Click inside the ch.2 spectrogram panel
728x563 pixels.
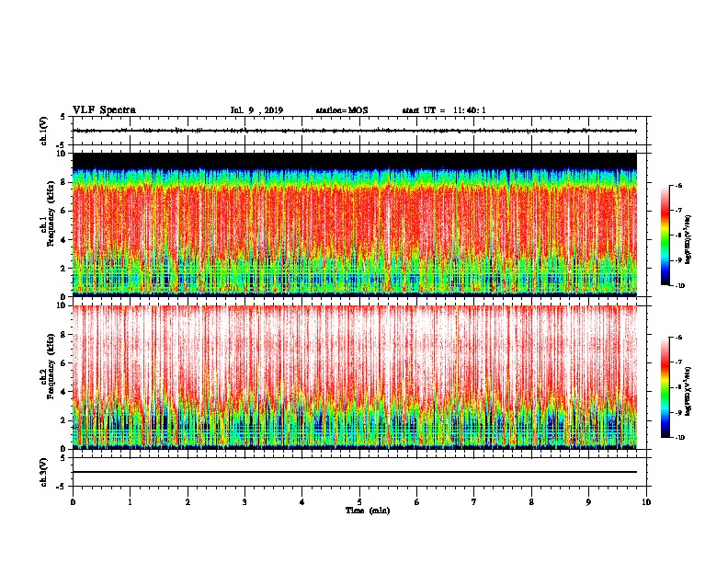(x=355, y=377)
